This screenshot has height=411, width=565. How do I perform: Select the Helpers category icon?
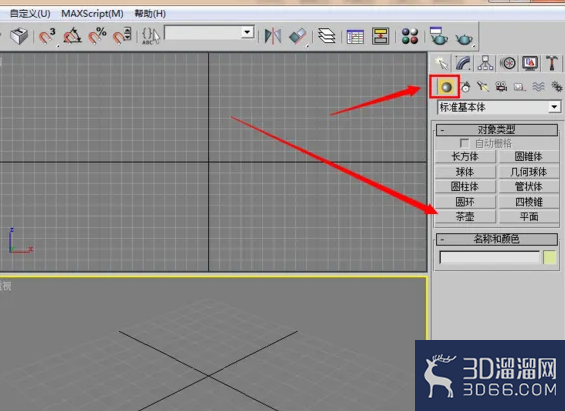pos(520,87)
